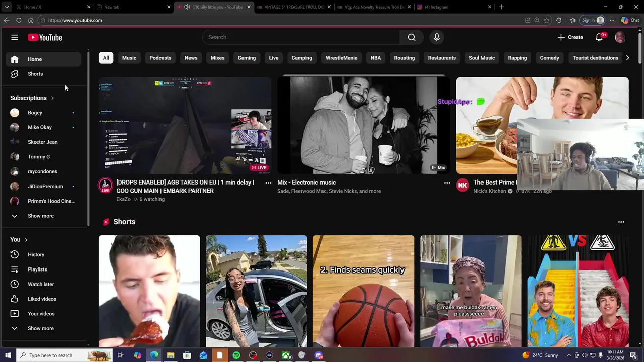Open the Tommy G channel
The height and width of the screenshot is (362, 644).
pyautogui.click(x=43, y=157)
